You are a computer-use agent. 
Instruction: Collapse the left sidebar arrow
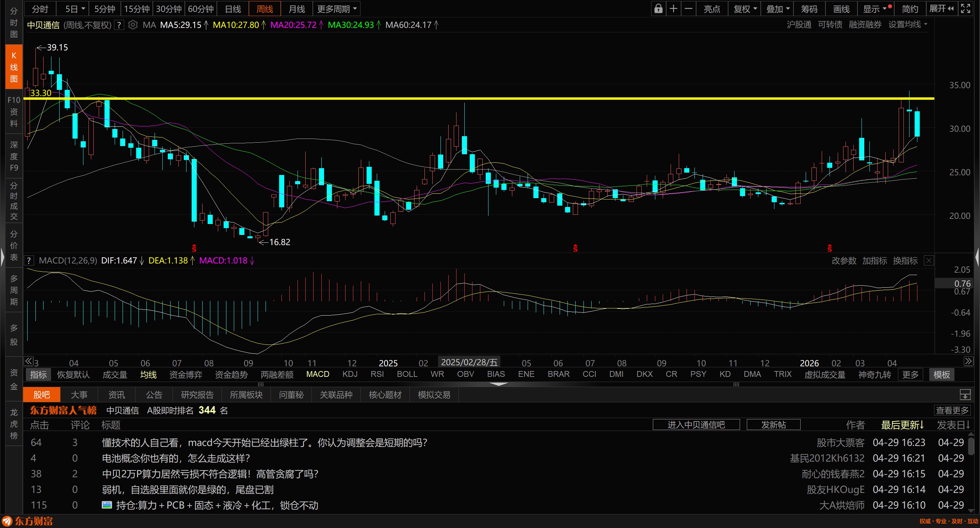2,257
